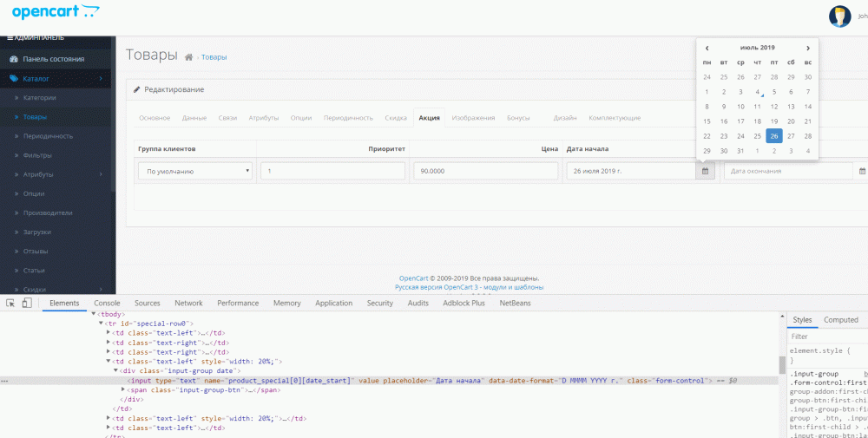Image resolution: width=868 pixels, height=438 pixels.
Task: Select July 26 in calendar
Action: (x=774, y=136)
